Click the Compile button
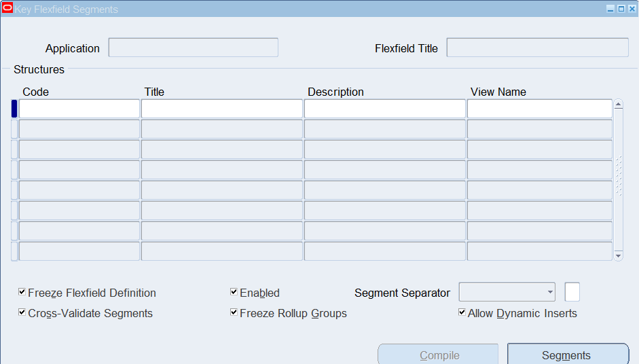Screen dimensions: 639x364 [438, 354]
